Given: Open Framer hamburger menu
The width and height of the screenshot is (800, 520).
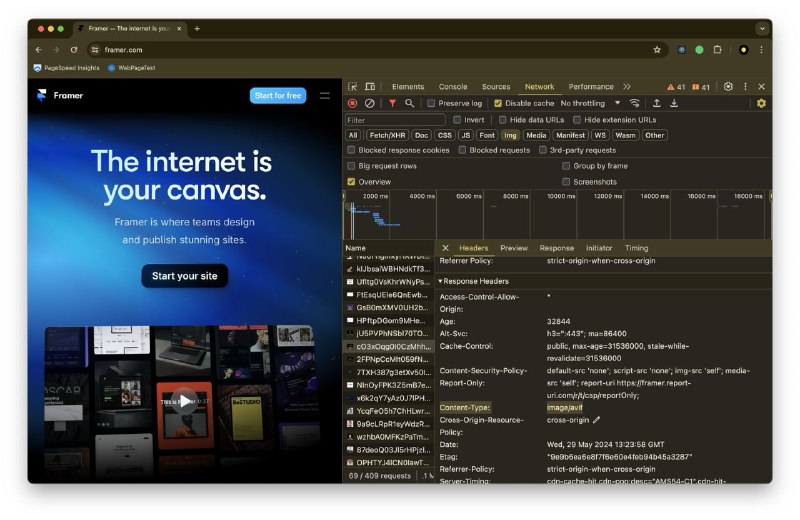Looking at the screenshot, I should [324, 95].
